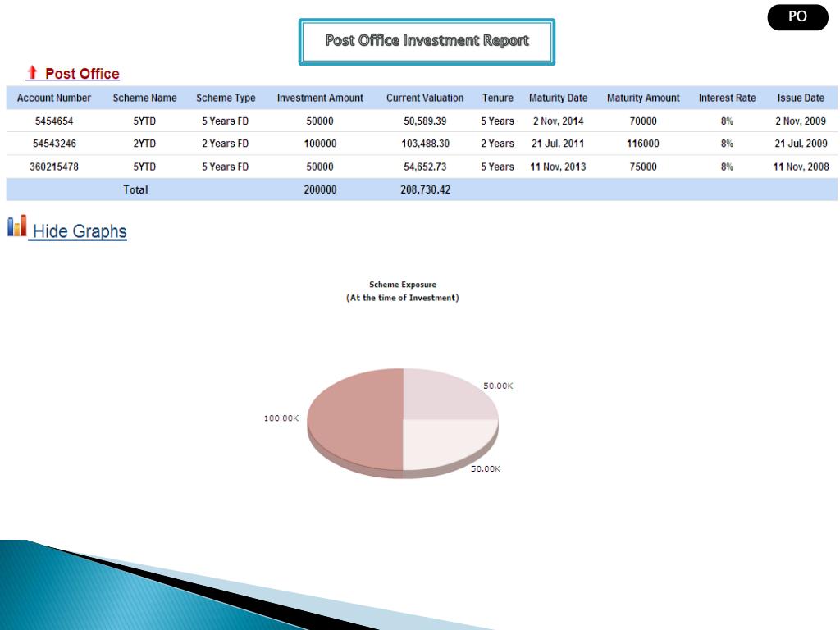Click the 100.00K pie slice

click(356, 419)
